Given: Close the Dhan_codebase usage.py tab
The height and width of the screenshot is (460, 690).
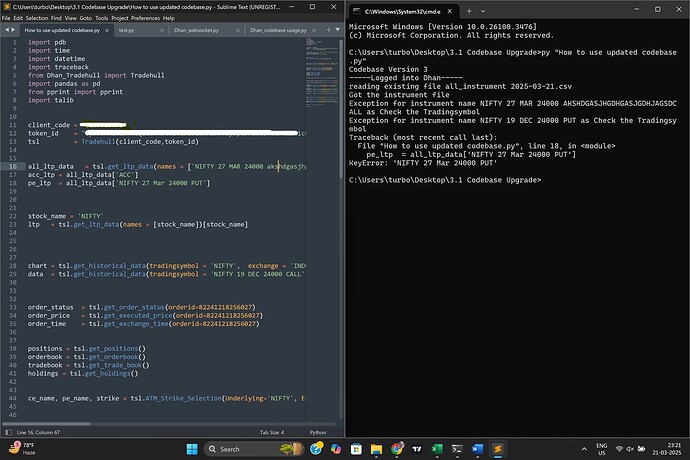Looking at the screenshot, I should pos(314,30).
